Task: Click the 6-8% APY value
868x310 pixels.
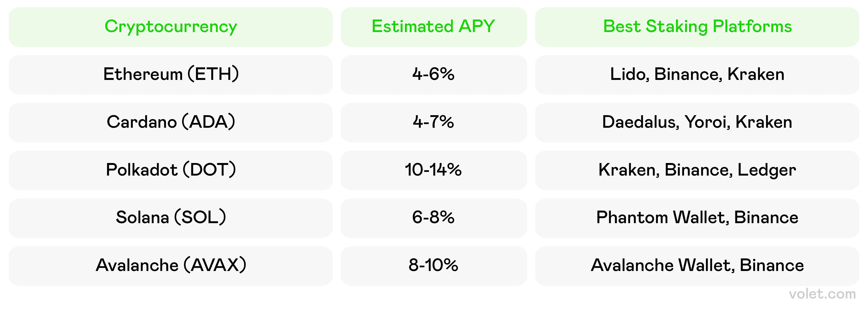Action: (x=433, y=218)
